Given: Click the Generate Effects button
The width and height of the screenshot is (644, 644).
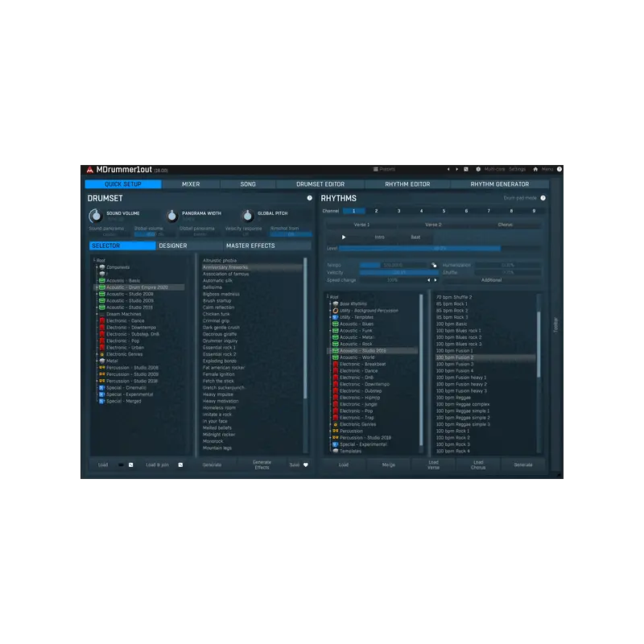Looking at the screenshot, I should click(262, 465).
